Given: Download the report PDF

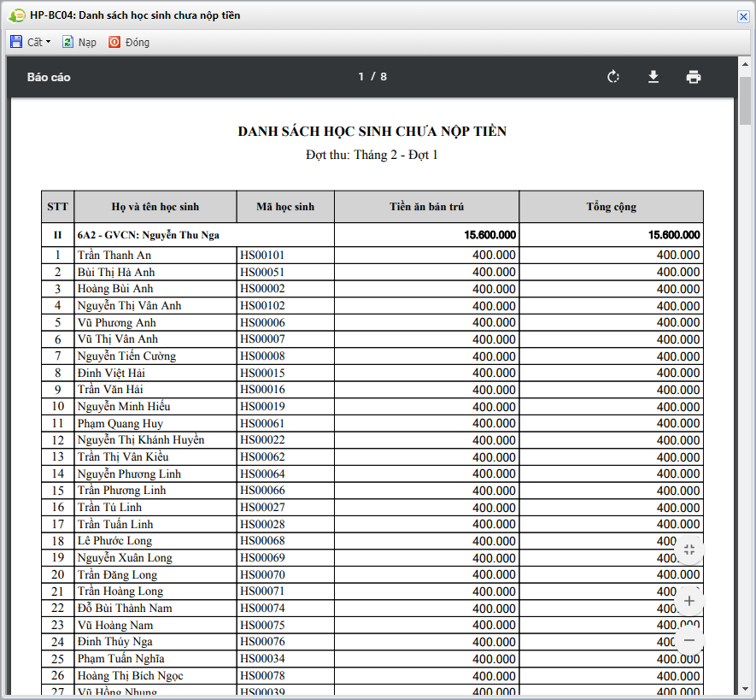Looking at the screenshot, I should tap(653, 77).
